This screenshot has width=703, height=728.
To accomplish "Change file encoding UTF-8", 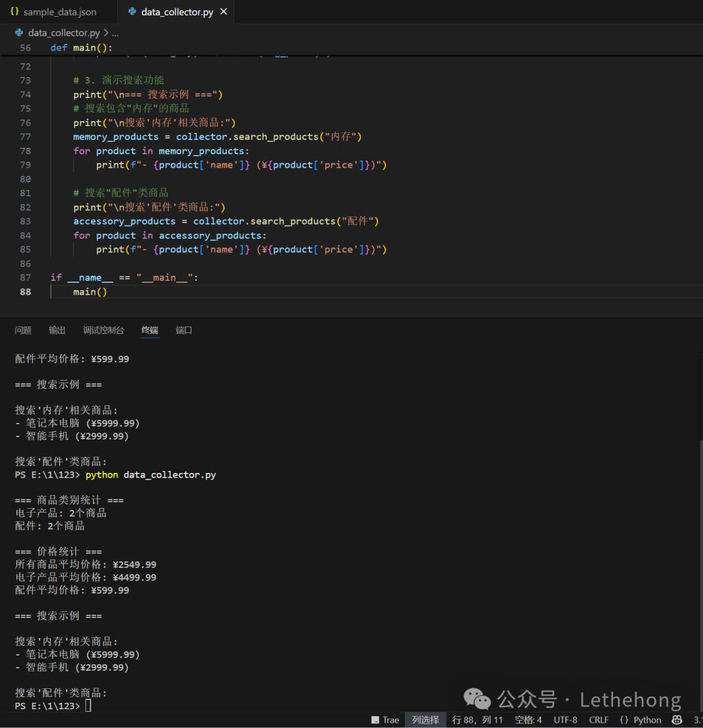I will [x=566, y=720].
